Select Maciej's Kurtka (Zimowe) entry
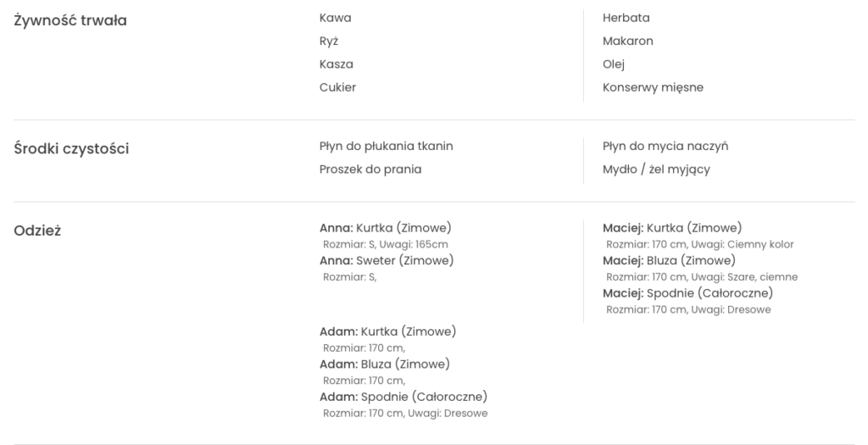Image resolution: width=868 pixels, height=445 pixels. [672, 227]
